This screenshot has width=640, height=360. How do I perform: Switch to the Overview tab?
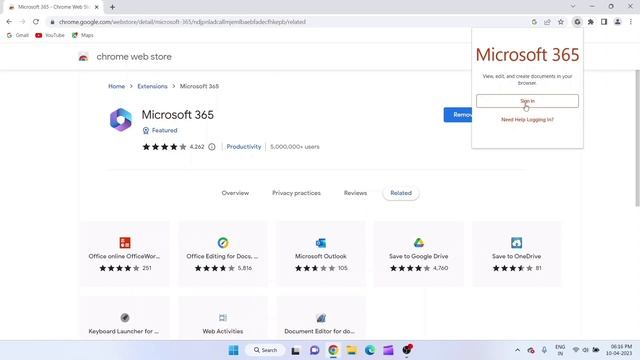coord(235,193)
